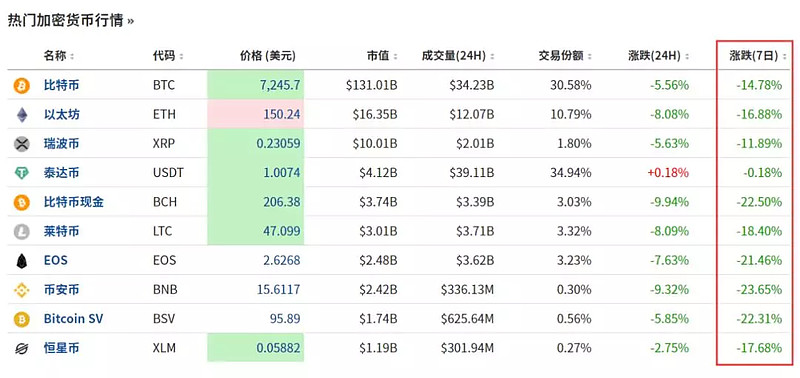This screenshot has height=378, width=800.
Task: Click LTC trading share 3.32%
Action: click(574, 232)
